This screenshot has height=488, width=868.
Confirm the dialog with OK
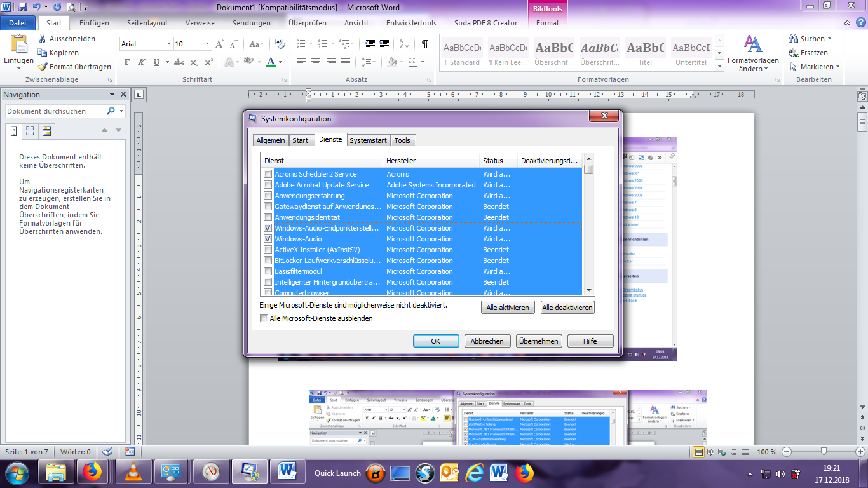436,341
